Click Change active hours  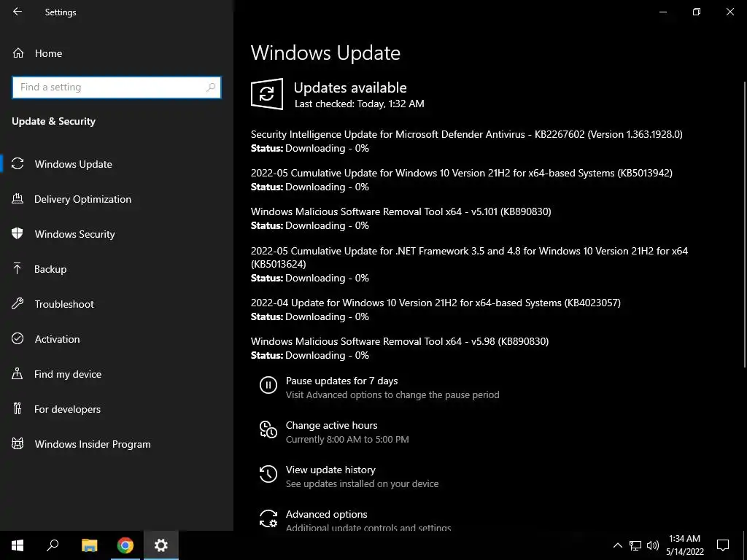click(x=332, y=425)
